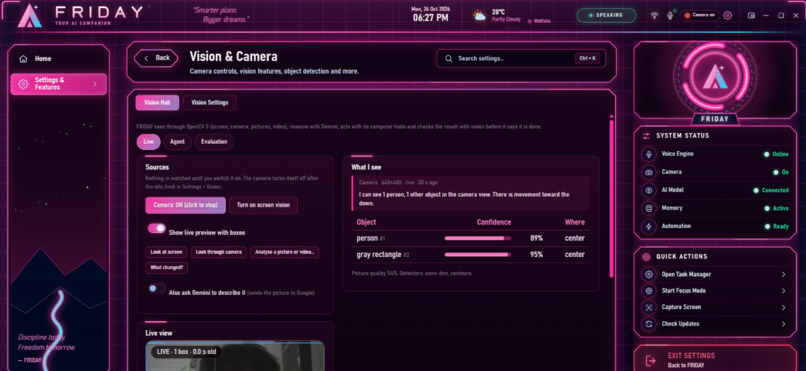Viewport: 806px width, 371px height.
Task: Click the AI Model icon in System Status
Action: (649, 190)
